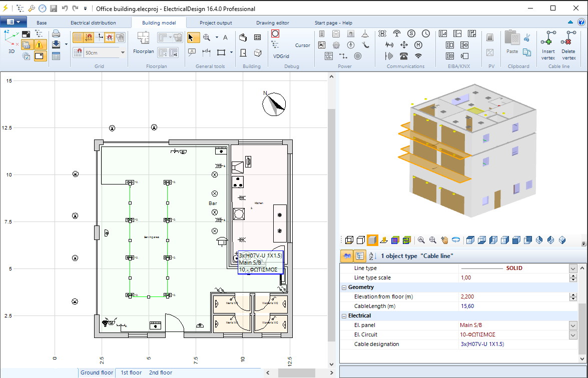This screenshot has height=378, width=588.
Task: Delete a vertex with Delete vertex tool
Action: coord(568,42)
